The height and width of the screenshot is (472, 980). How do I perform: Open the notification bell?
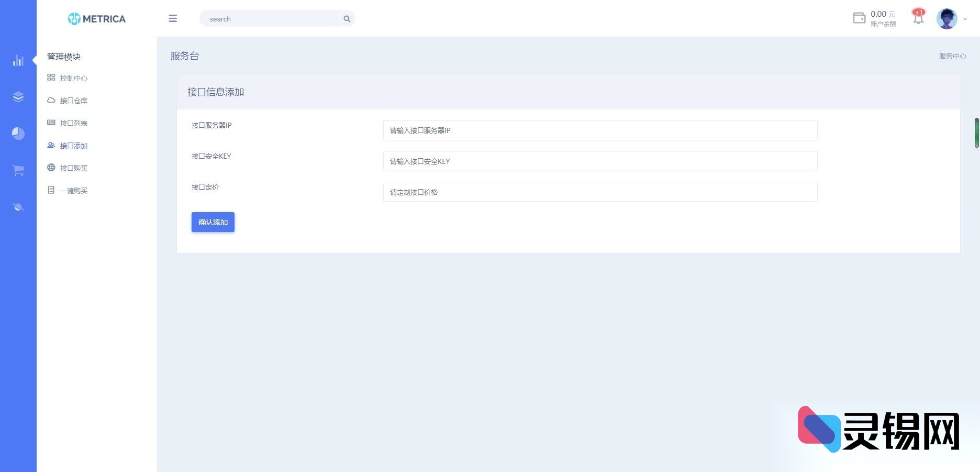(918, 18)
